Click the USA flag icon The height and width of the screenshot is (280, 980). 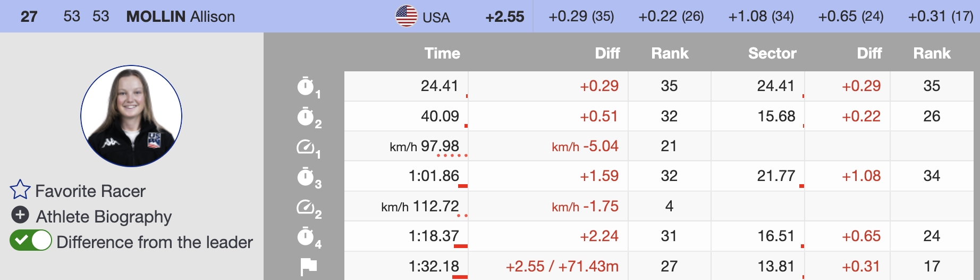pyautogui.click(x=407, y=17)
